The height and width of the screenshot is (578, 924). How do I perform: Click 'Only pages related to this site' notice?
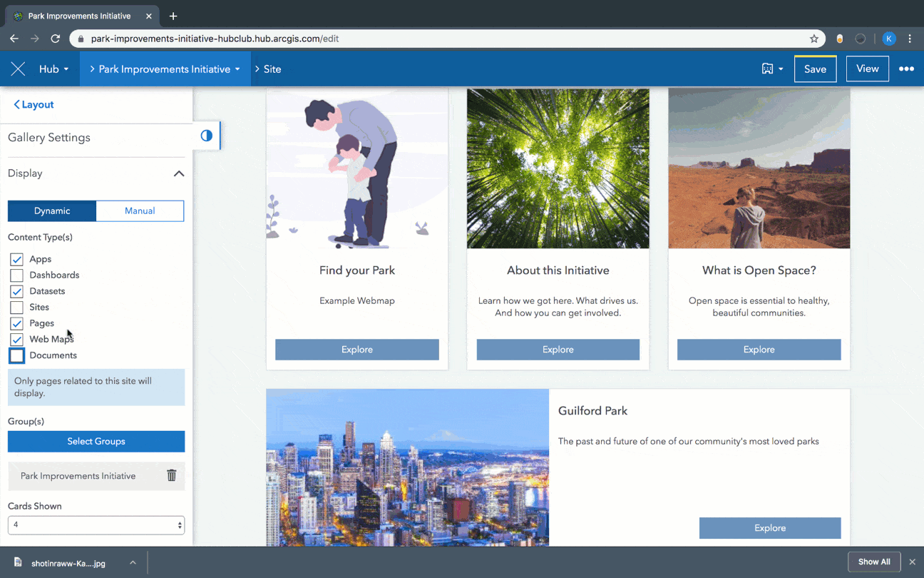(x=96, y=387)
